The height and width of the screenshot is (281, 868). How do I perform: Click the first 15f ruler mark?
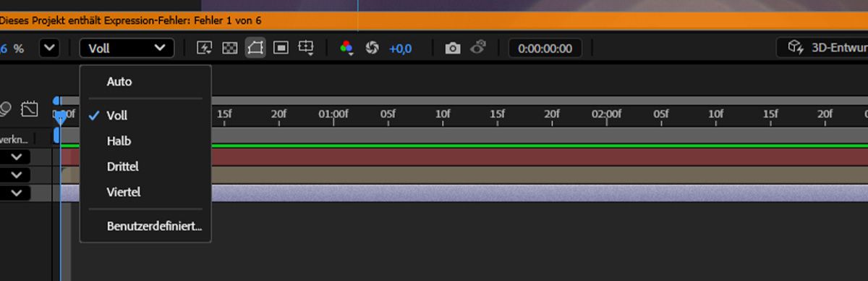(224, 114)
